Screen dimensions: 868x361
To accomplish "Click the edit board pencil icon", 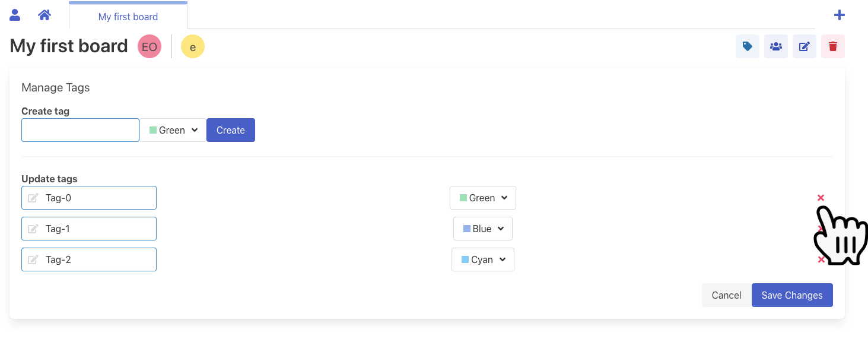I will tap(804, 46).
